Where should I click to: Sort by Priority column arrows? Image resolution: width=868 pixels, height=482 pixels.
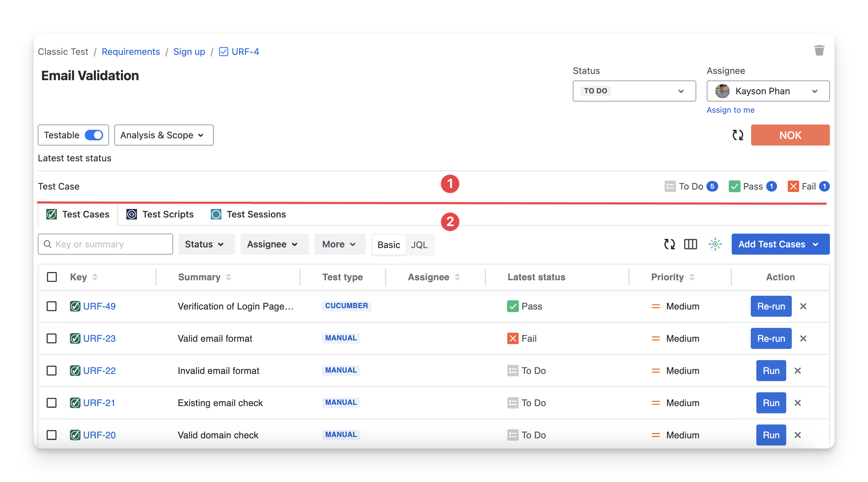point(692,277)
